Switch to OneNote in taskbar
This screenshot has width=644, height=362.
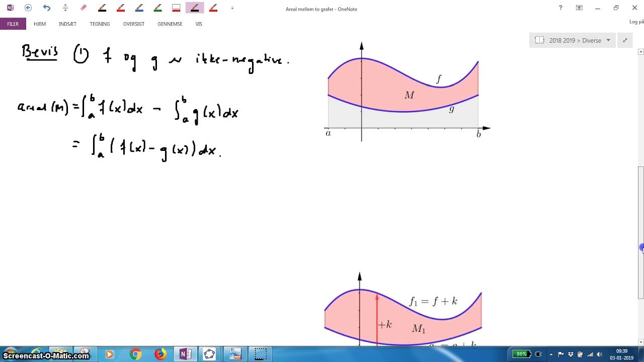pos(185,354)
